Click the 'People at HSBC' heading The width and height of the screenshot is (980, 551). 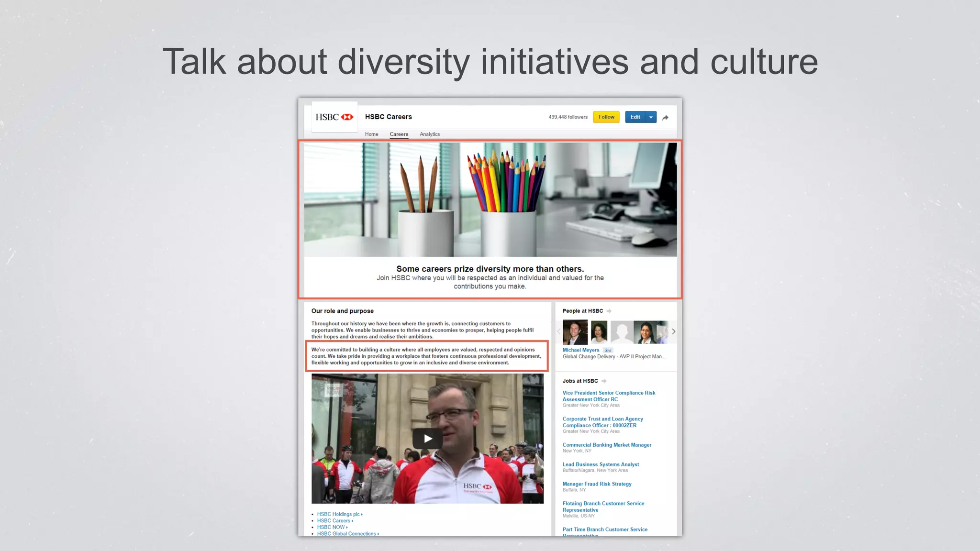pyautogui.click(x=583, y=311)
